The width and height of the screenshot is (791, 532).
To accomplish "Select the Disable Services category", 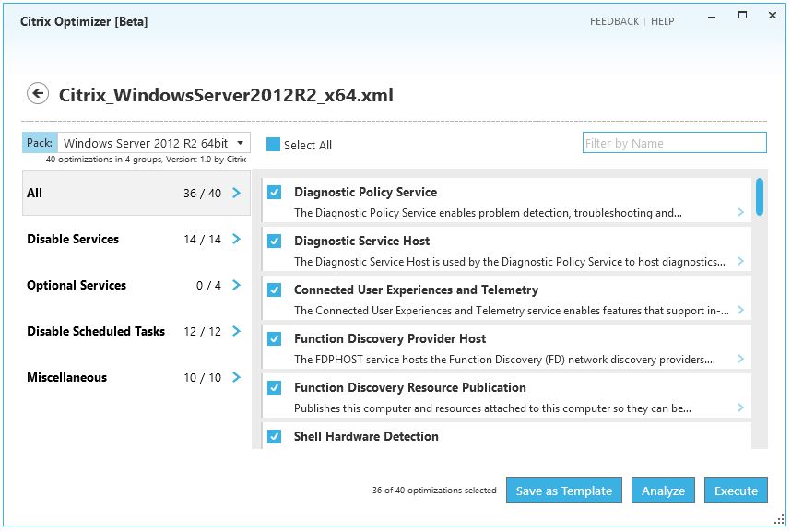I will click(73, 239).
